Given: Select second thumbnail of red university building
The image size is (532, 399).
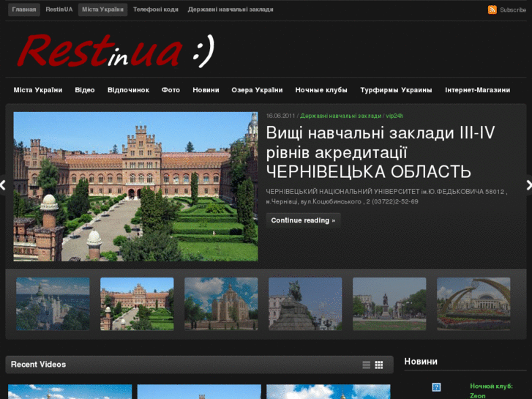Looking at the screenshot, I should point(137,304).
